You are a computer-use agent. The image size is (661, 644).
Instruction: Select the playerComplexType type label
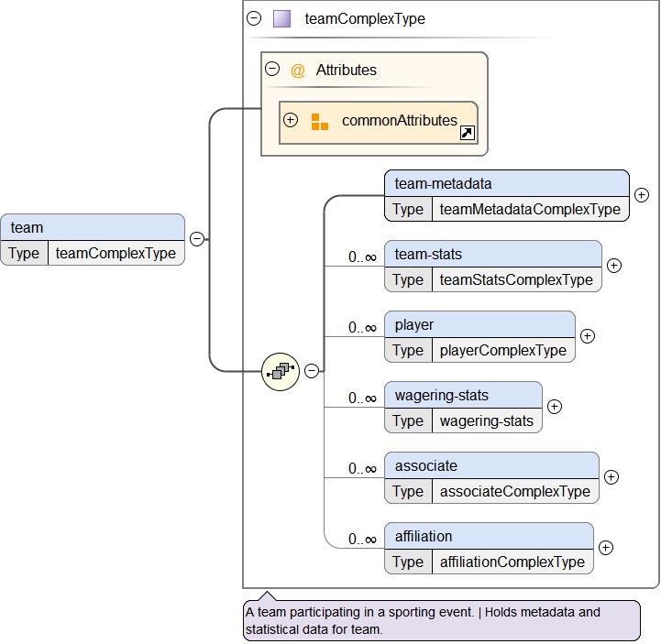pos(502,350)
